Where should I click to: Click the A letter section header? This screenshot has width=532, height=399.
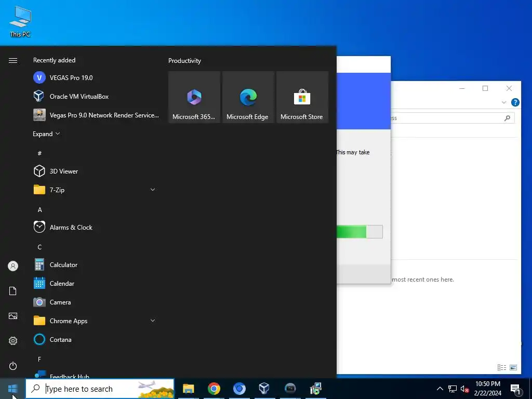click(39, 210)
